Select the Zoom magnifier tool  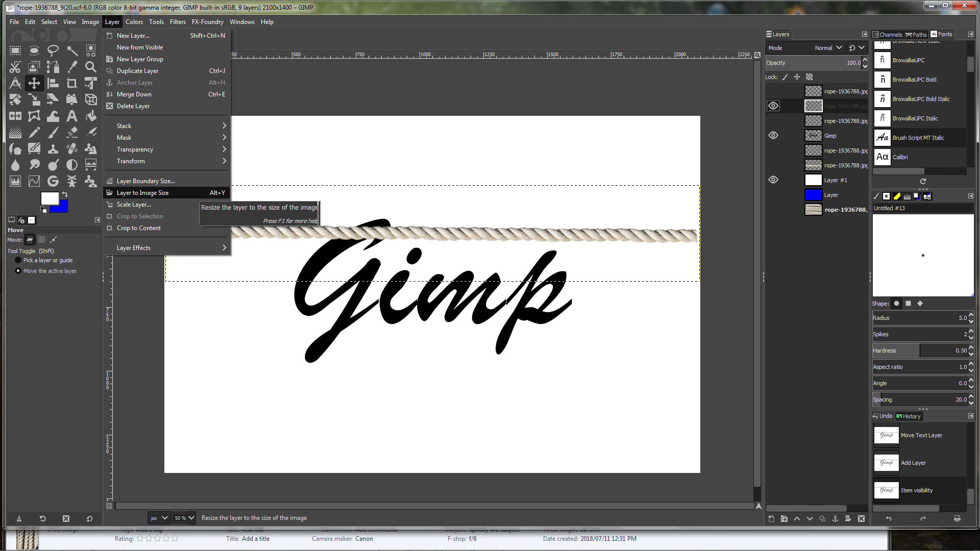[91, 67]
